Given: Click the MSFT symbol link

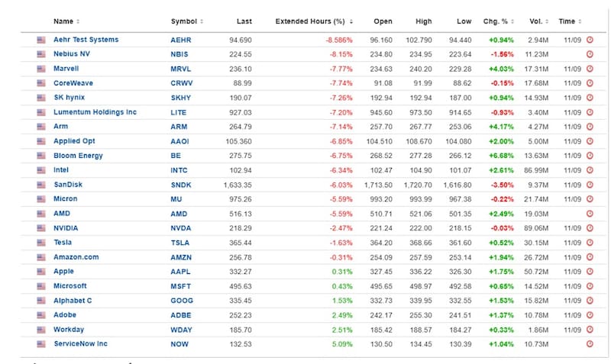Looking at the screenshot, I should pyautogui.click(x=181, y=286).
